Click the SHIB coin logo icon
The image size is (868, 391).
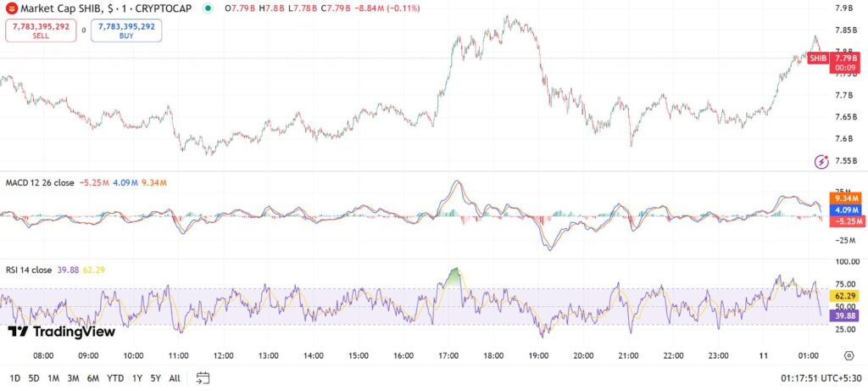tap(11, 8)
